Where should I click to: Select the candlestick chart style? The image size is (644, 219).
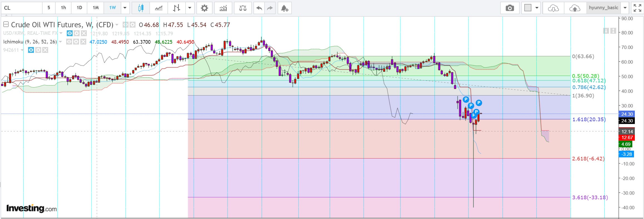point(141,8)
